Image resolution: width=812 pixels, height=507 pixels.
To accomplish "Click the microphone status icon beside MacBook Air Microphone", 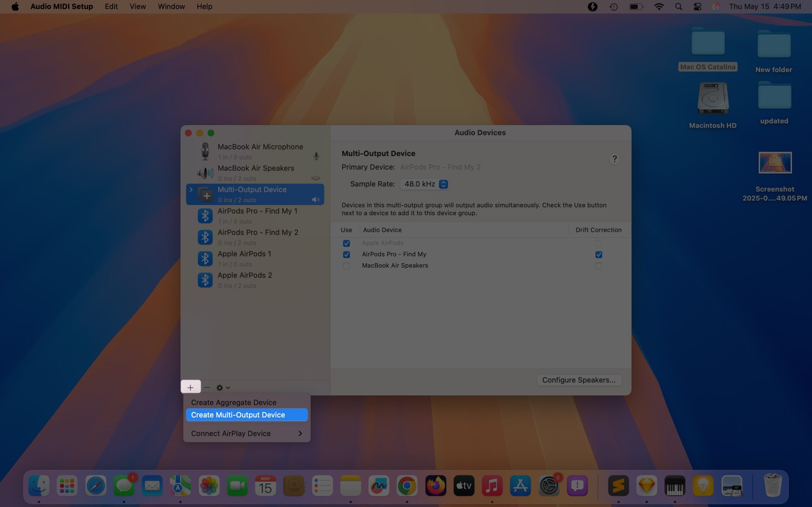I will (316, 156).
